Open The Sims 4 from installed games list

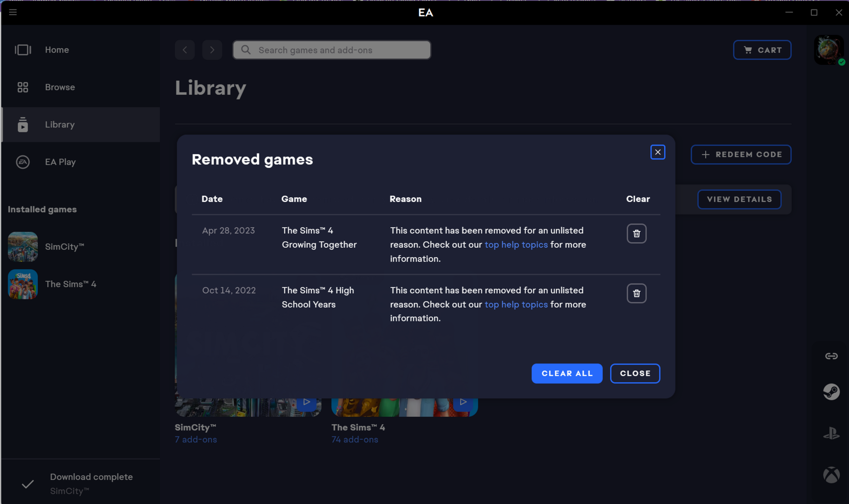[70, 284]
